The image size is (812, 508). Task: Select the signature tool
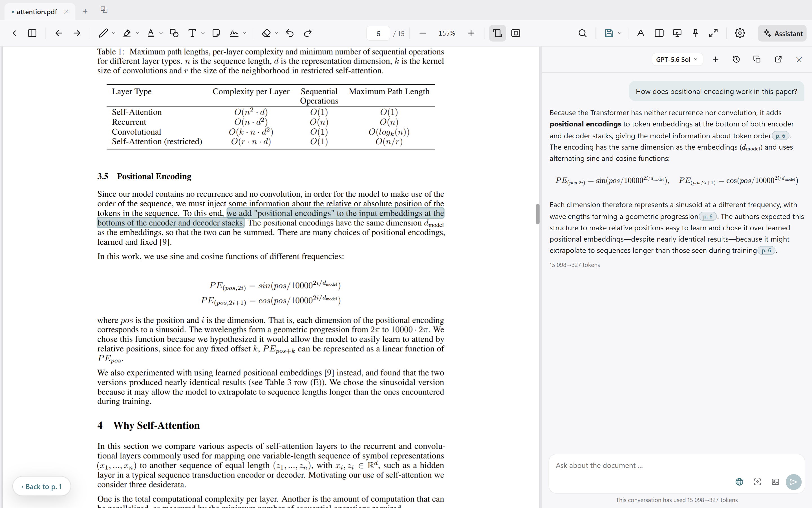pyautogui.click(x=234, y=33)
